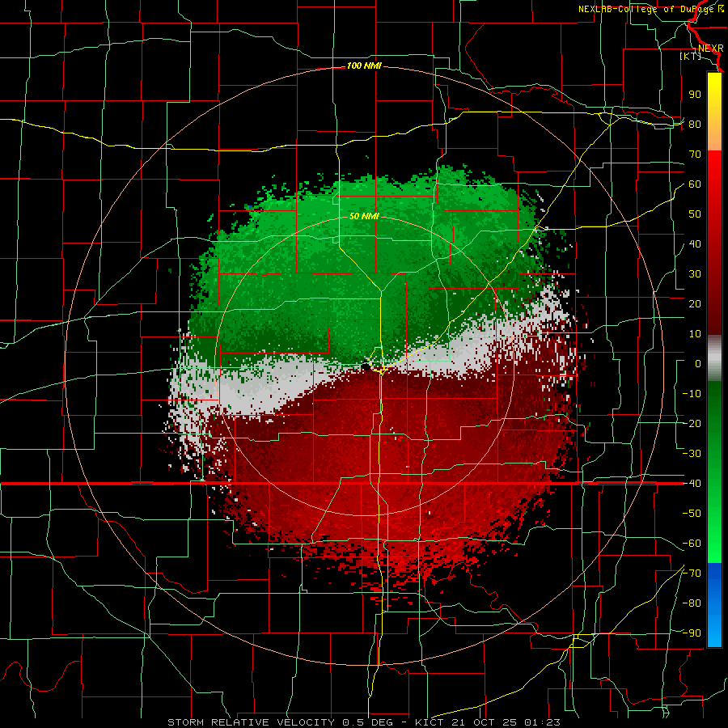
Task: Click the 10 value on the velocity scale
Action: pyautogui.click(x=695, y=334)
